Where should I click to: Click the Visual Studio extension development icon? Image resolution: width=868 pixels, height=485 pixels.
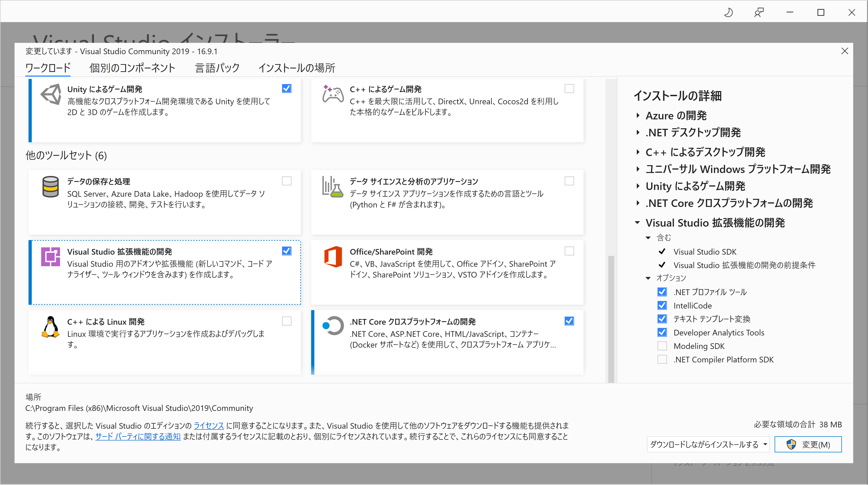click(51, 257)
